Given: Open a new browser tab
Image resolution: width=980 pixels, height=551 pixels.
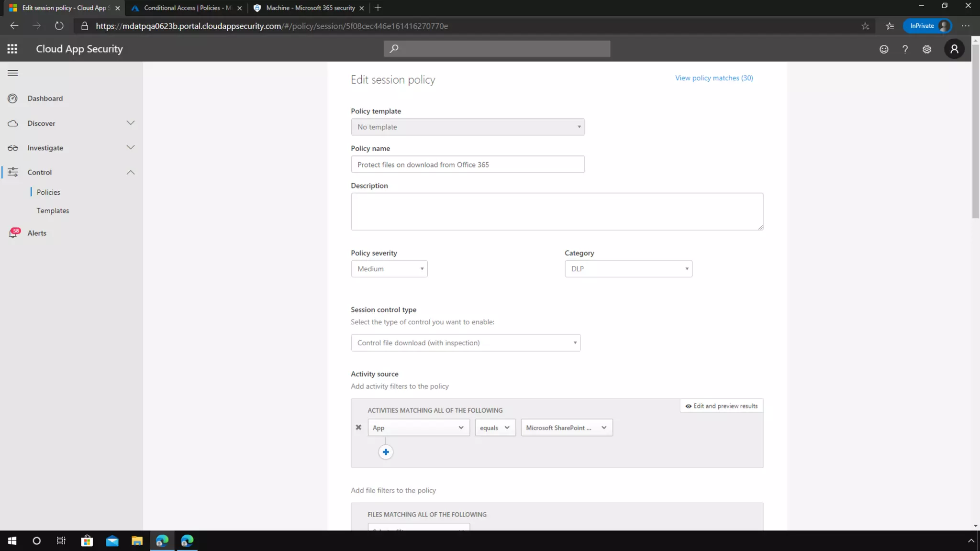Looking at the screenshot, I should pos(378,8).
